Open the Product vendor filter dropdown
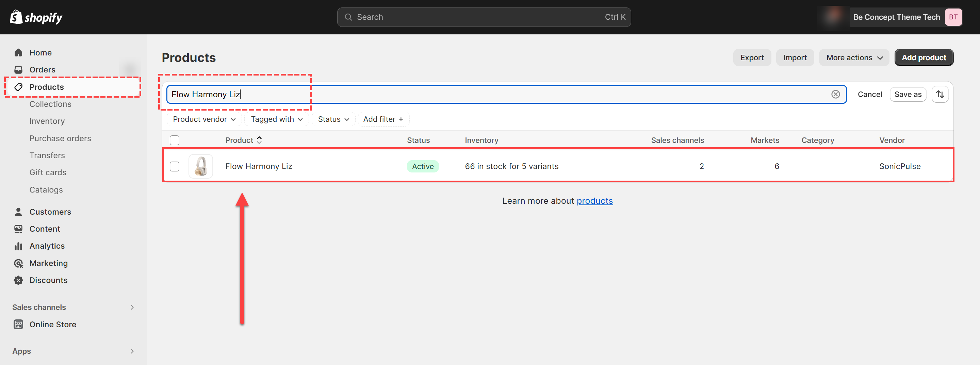The image size is (980, 365). tap(204, 119)
